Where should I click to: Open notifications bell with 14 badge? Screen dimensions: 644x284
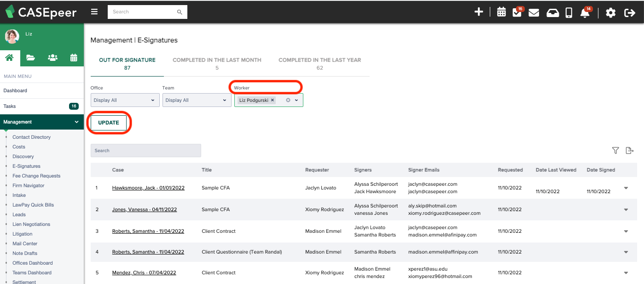coord(586,12)
